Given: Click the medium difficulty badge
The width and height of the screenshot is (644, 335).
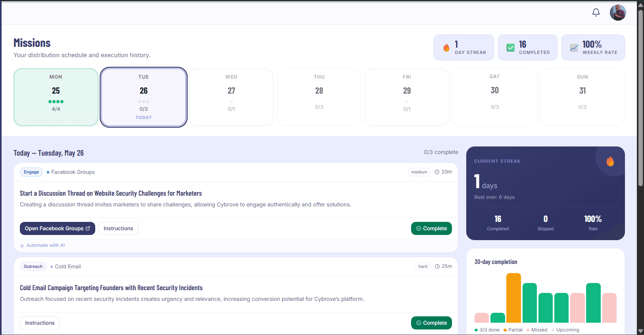Looking at the screenshot, I should pos(419,172).
